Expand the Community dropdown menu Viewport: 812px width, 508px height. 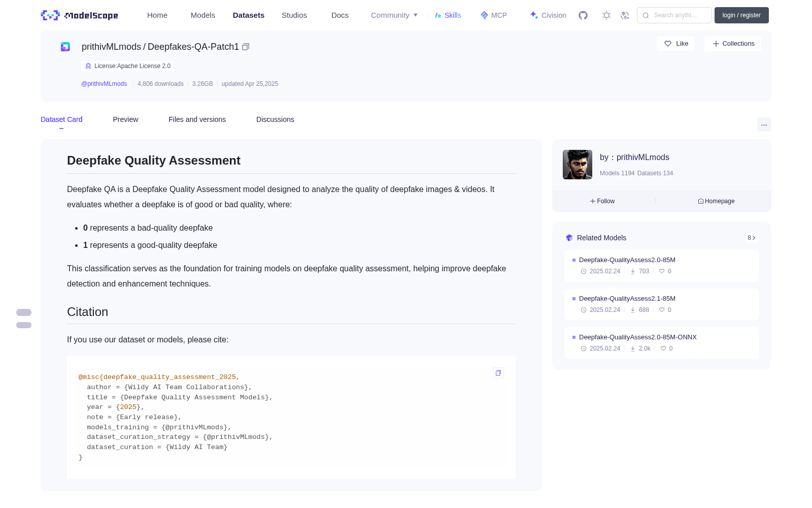394,15
